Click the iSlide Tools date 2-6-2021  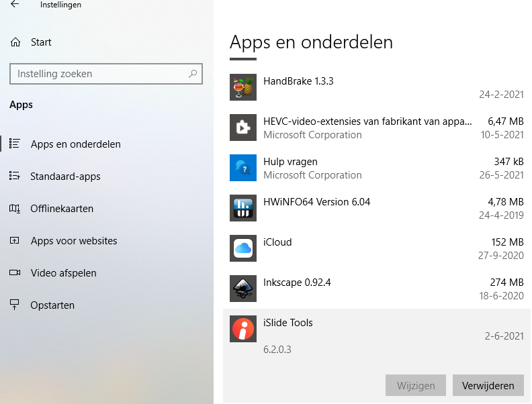[x=504, y=336]
